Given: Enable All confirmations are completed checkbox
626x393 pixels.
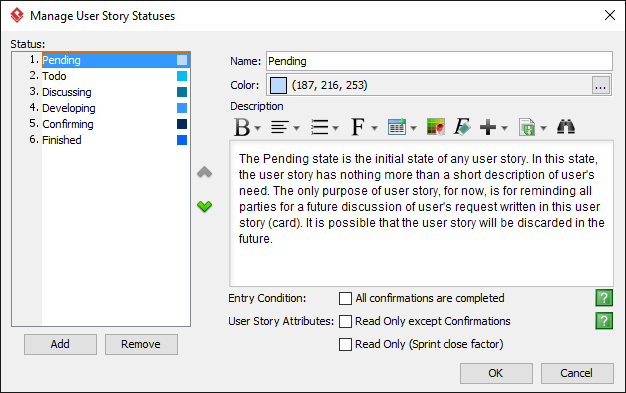Looking at the screenshot, I should 345,298.
